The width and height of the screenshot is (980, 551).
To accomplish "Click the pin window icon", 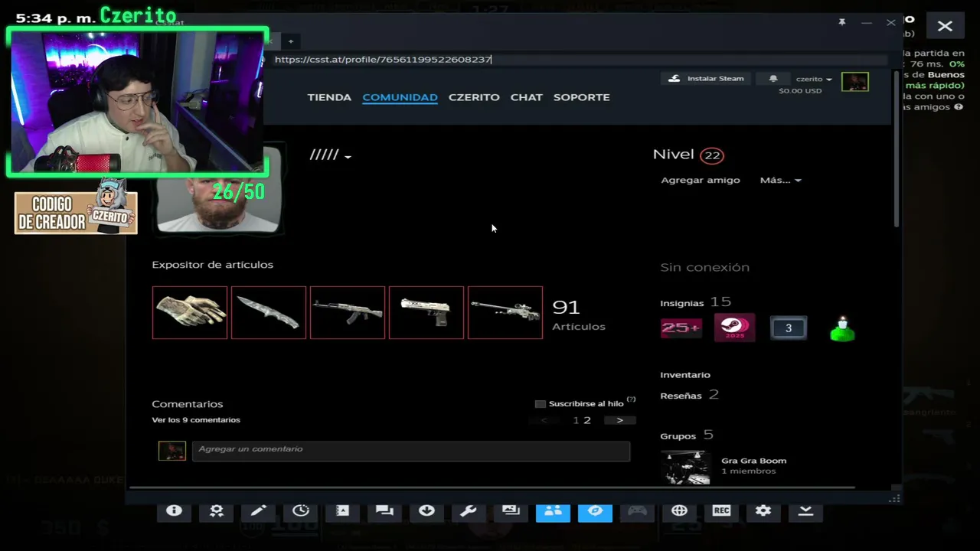I will [841, 23].
